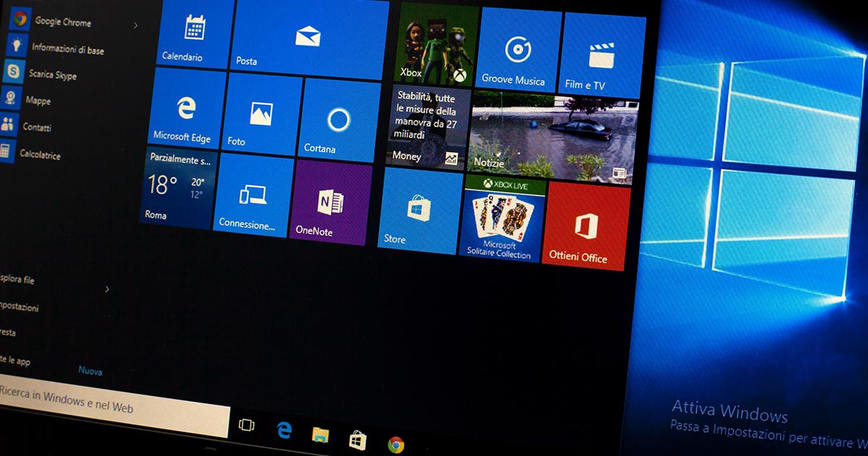Open the Posta mail tile

pyautogui.click(x=309, y=38)
